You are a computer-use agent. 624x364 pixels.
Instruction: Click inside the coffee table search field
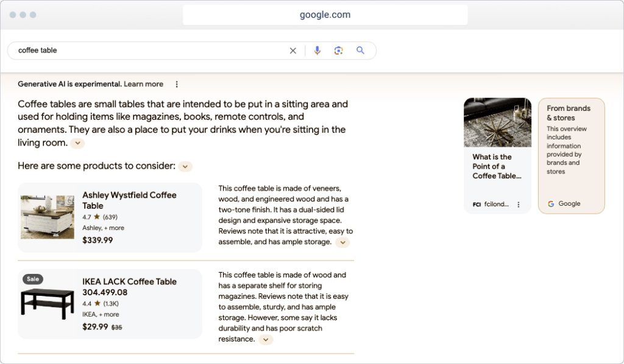click(x=122, y=51)
